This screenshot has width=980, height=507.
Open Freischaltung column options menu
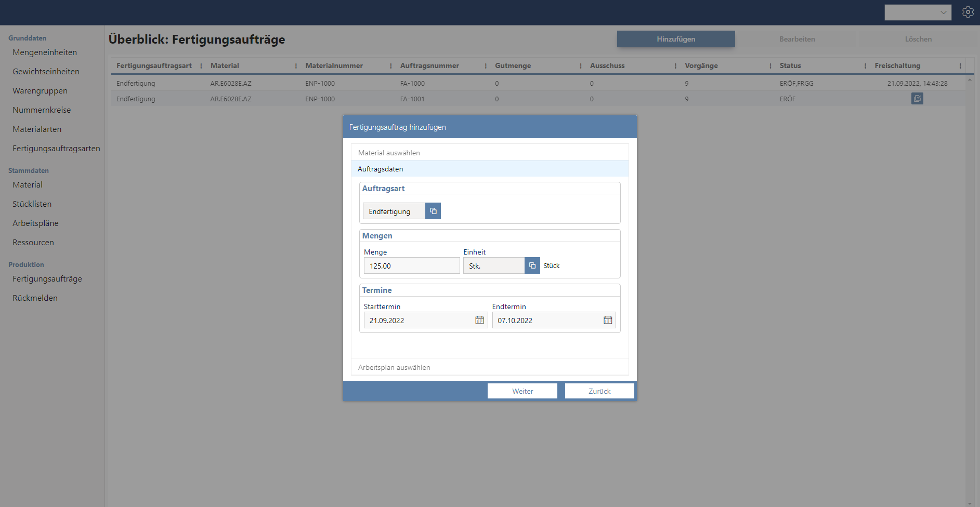960,66
